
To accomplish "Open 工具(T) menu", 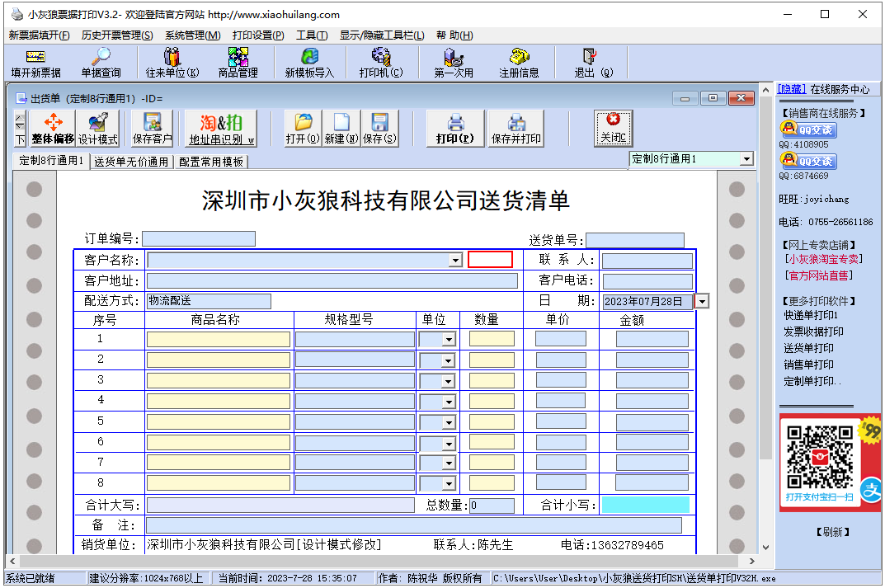I will [312, 35].
